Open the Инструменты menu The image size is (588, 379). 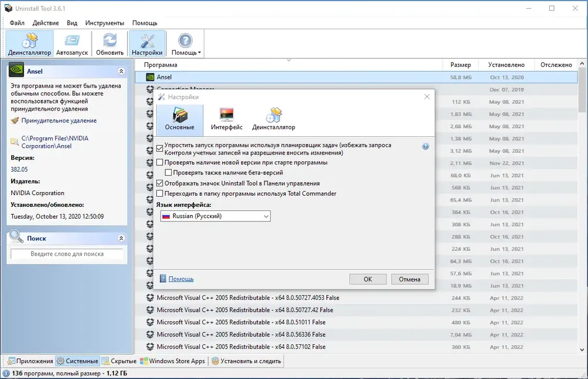point(105,23)
